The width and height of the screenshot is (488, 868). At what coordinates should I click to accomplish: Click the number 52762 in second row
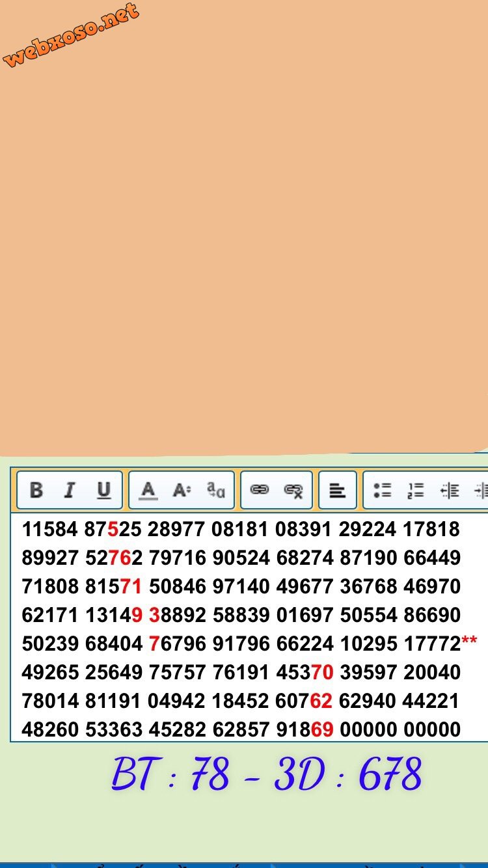[x=113, y=558]
